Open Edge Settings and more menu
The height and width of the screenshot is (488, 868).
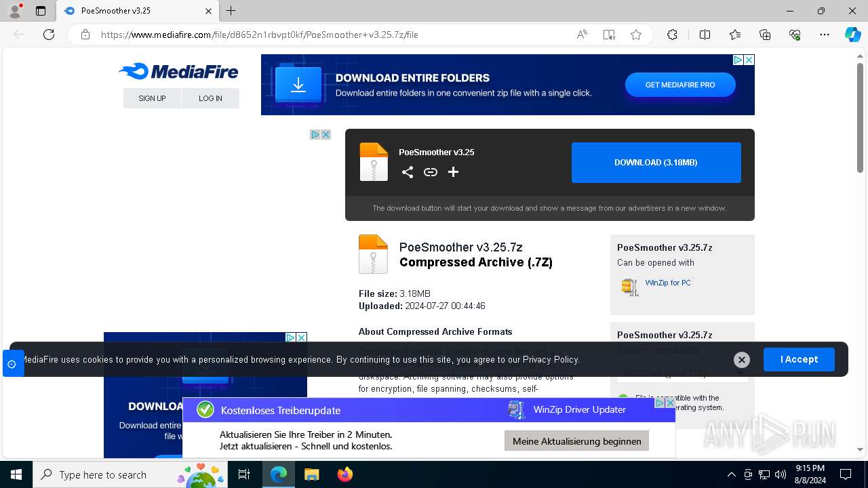coord(825,35)
